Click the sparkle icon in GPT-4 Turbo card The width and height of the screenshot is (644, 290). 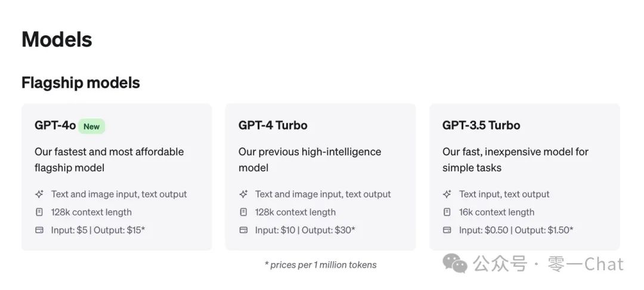coord(243,194)
